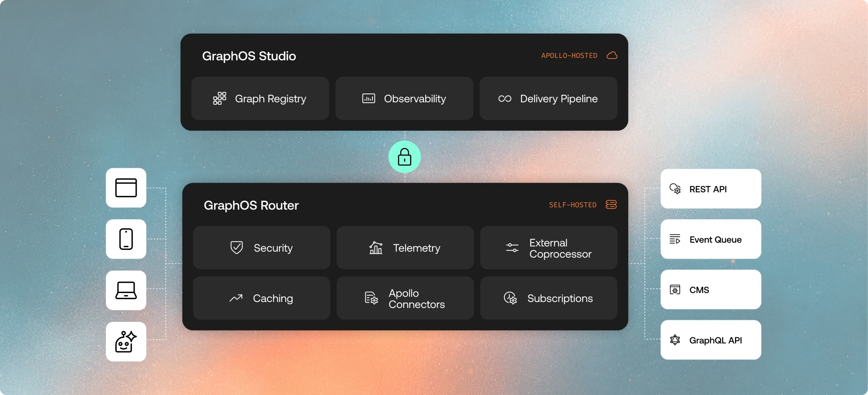Select the CMS label
The height and width of the screenshot is (395, 868).
(x=699, y=290)
